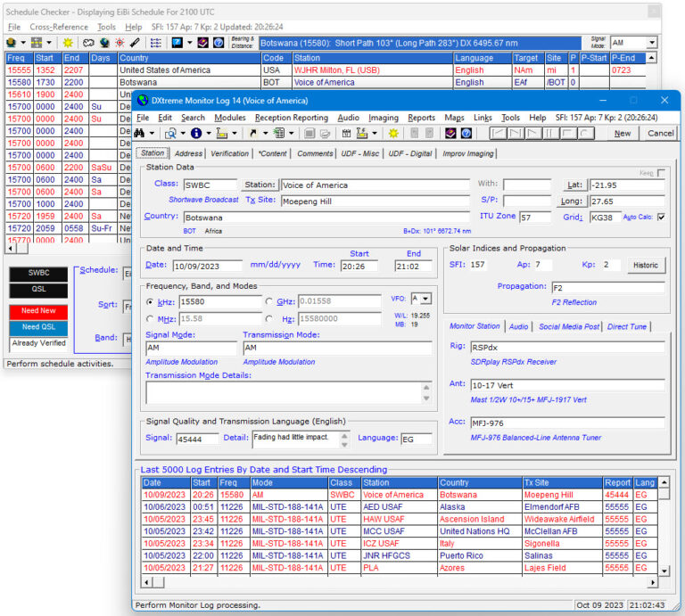The width and height of the screenshot is (685, 616).
Task: Open the VFO dropdown
Action: click(x=426, y=299)
